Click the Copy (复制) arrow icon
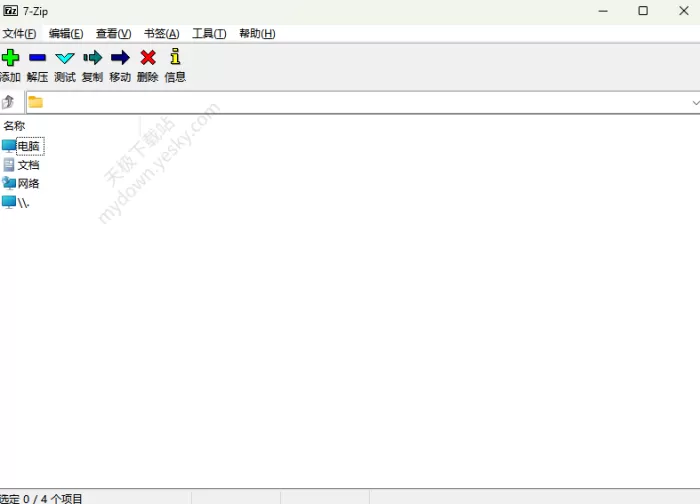Image resolution: width=700 pixels, height=504 pixels. (x=93, y=58)
